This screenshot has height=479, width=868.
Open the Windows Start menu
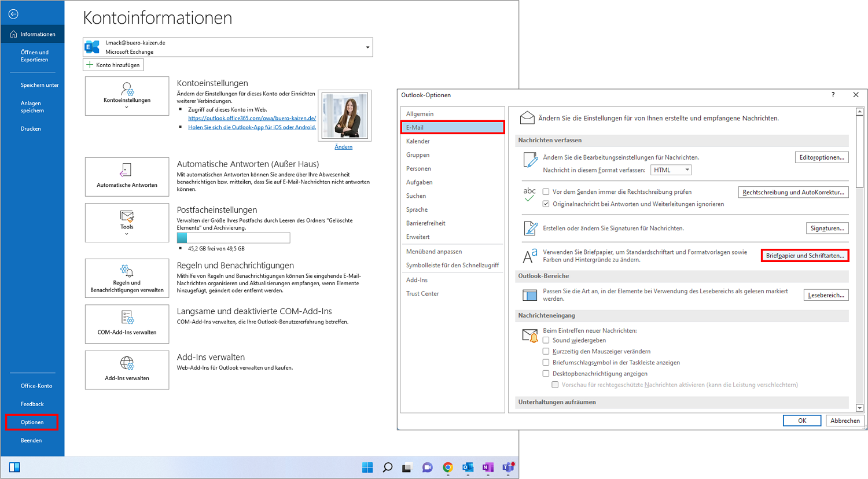[367, 467]
